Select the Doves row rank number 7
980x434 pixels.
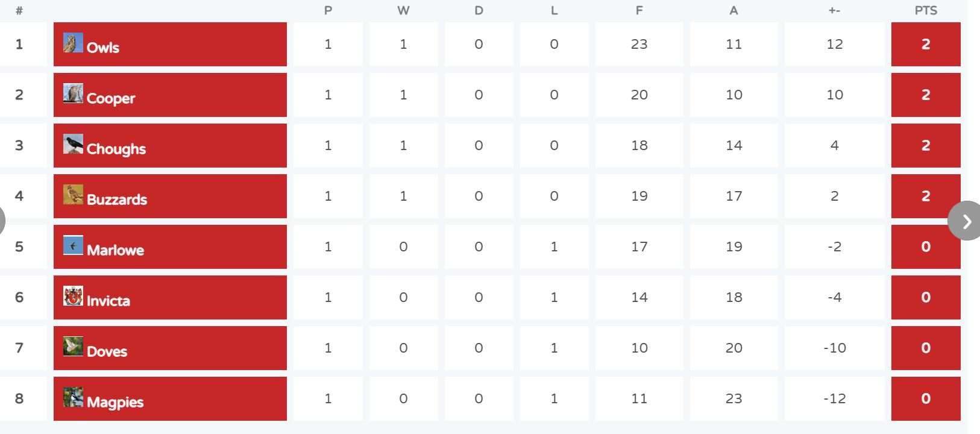click(x=19, y=348)
